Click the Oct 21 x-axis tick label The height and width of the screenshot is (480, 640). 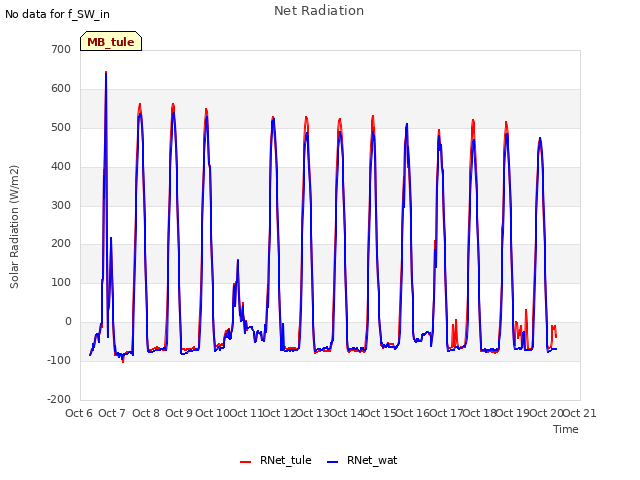click(x=580, y=413)
